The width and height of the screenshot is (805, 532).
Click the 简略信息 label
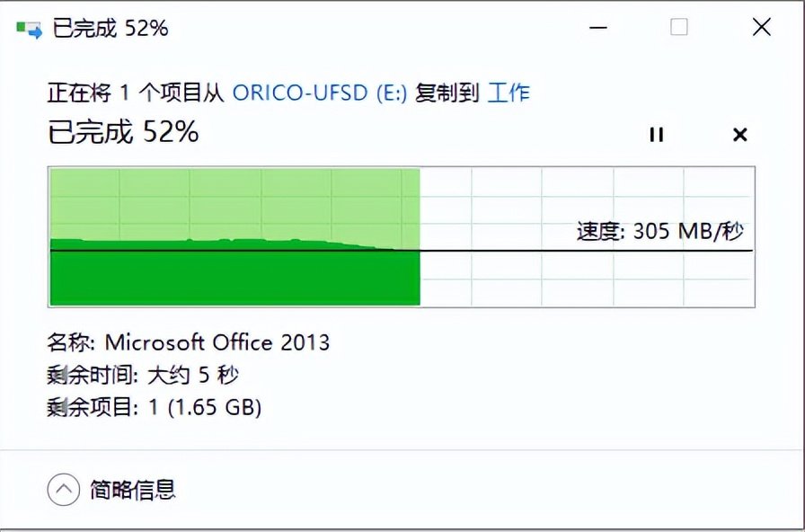(133, 490)
